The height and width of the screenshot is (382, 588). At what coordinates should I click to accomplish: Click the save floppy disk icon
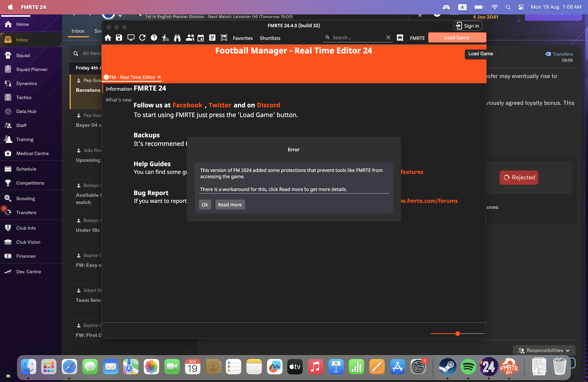click(x=119, y=38)
